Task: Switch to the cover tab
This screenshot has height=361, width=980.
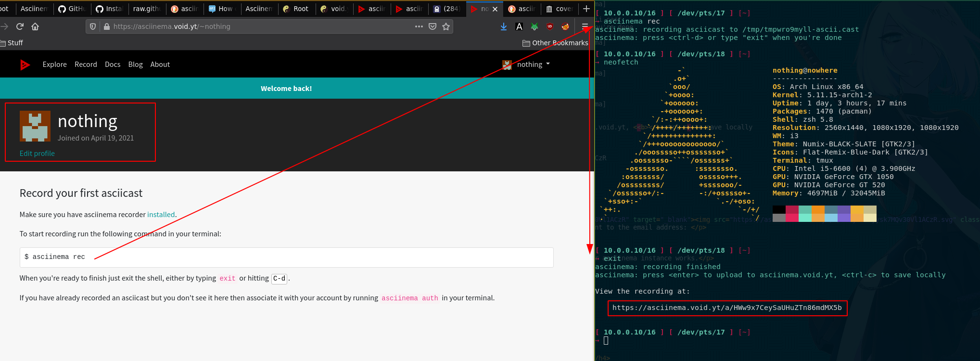Action: coord(559,9)
